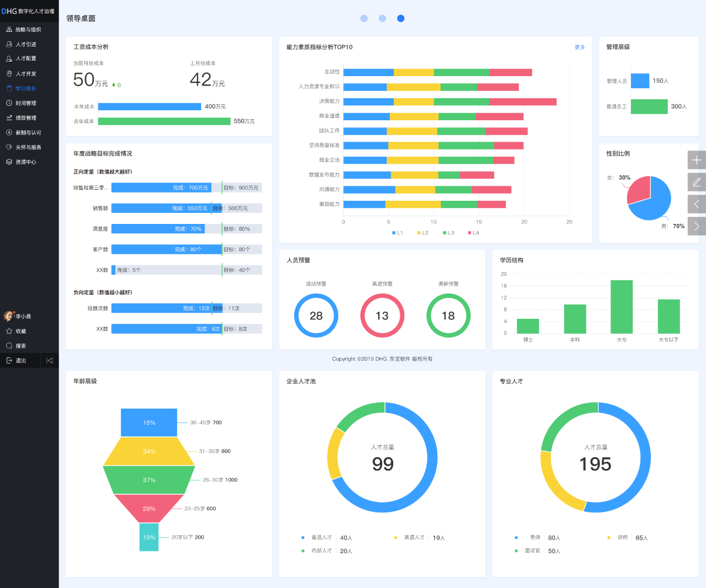706x588 pixels.
Task: Click the plus button on the right floating toolbar
Action: click(x=696, y=160)
